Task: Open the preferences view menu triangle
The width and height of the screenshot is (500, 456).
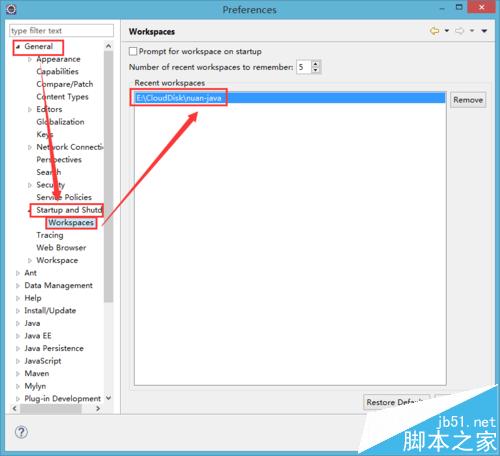Action: pyautogui.click(x=484, y=31)
